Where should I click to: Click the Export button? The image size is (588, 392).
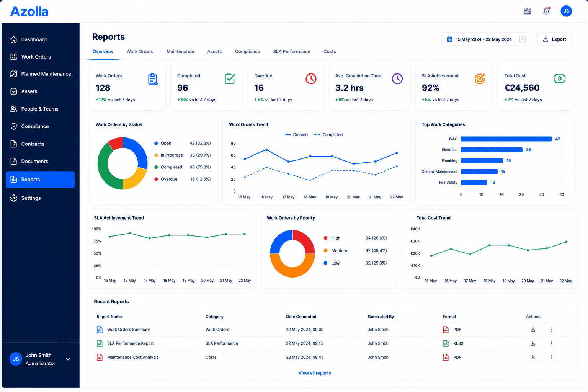point(554,39)
